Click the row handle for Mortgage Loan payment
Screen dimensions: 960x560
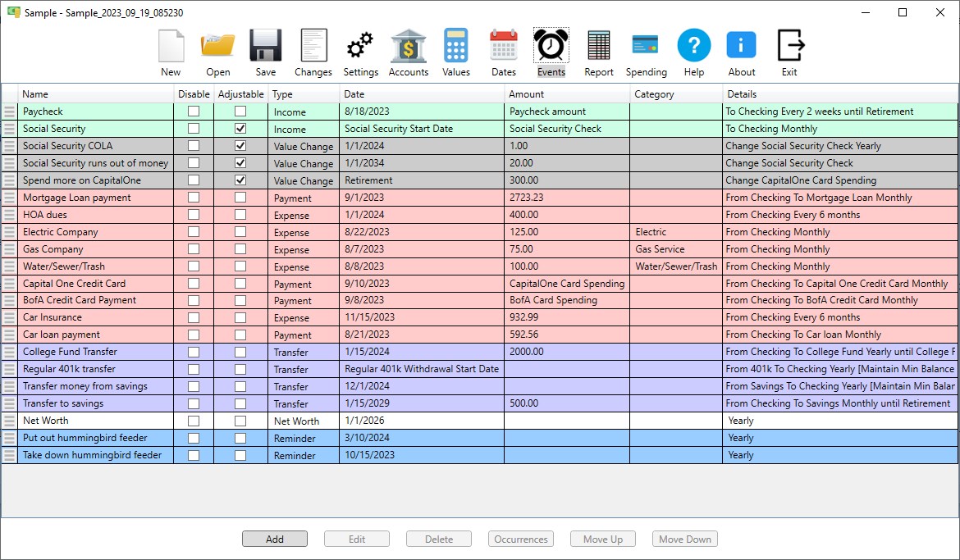click(x=9, y=198)
